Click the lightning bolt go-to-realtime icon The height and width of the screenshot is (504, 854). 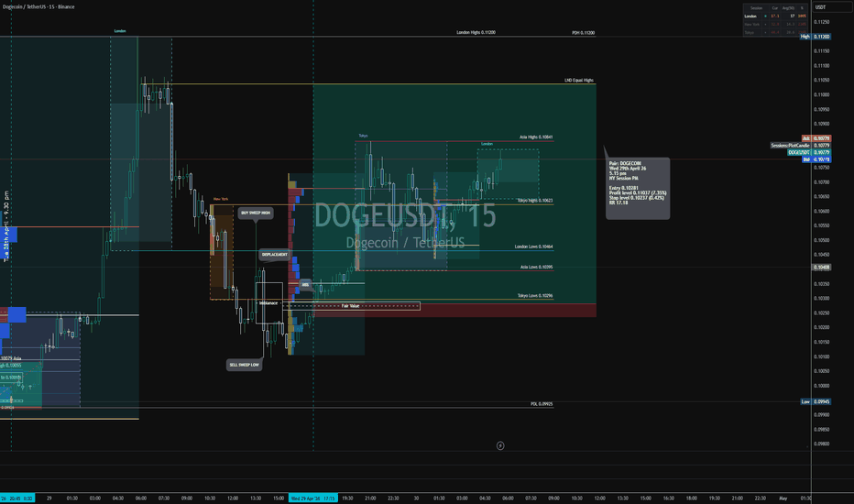pos(500,445)
